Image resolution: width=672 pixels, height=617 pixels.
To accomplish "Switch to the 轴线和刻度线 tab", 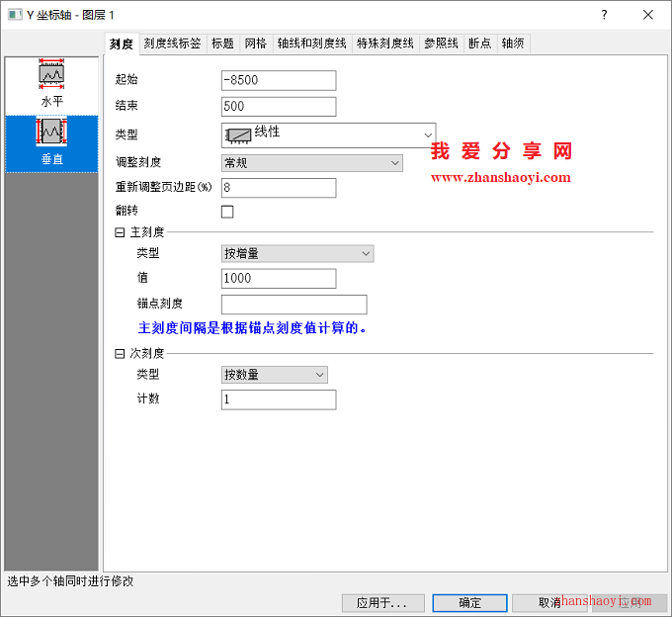I will pyautogui.click(x=312, y=44).
